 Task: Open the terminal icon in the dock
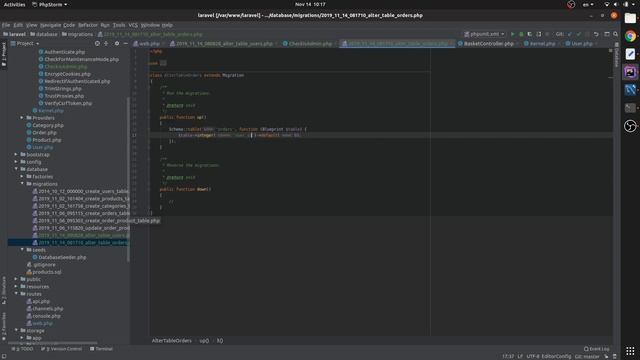click(x=630, y=108)
